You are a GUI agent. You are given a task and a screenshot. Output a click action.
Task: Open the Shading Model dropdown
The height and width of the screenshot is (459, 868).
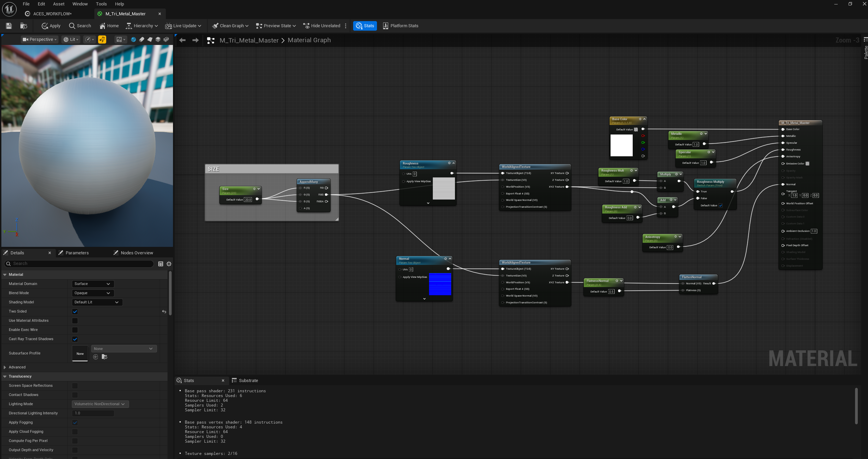tap(97, 302)
